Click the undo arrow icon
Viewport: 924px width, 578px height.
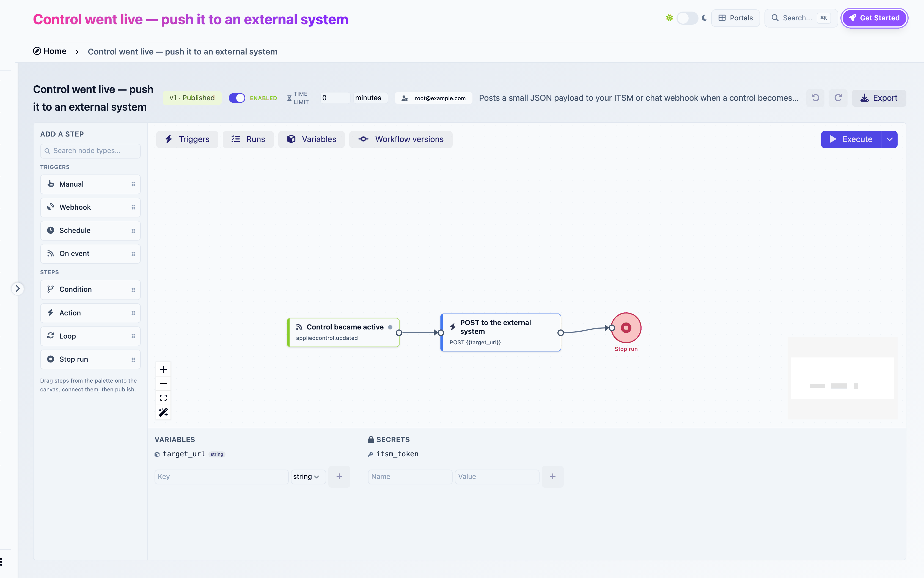(815, 98)
